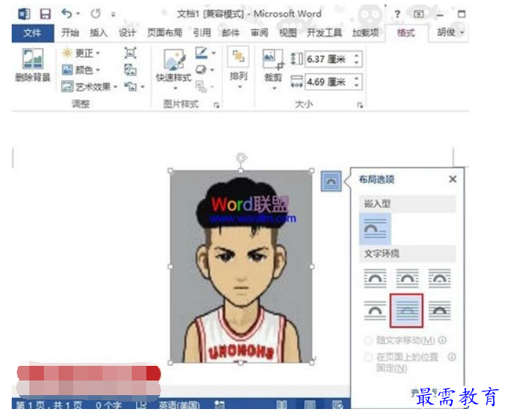Choose the in front of text option
Image resolution: width=505 pixels, height=420 pixels.
[440, 310]
